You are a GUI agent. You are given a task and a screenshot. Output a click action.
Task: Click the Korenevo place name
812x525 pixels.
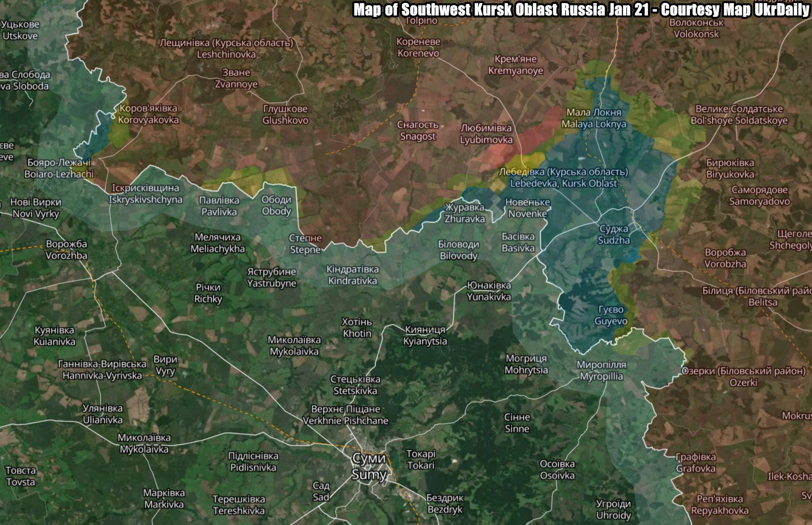pos(418,47)
